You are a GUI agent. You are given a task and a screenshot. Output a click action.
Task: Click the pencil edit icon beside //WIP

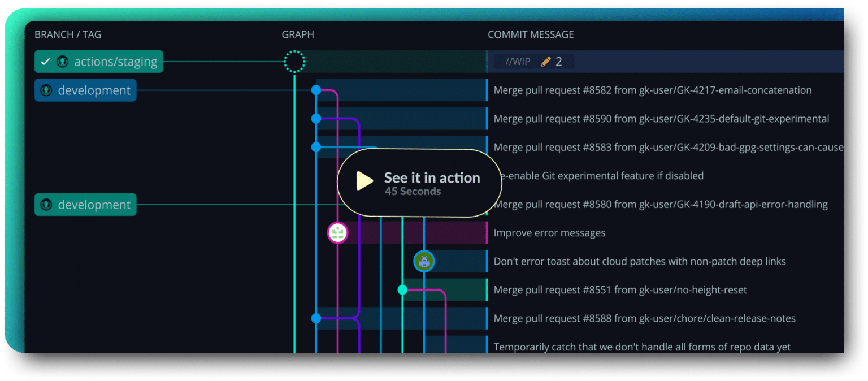(x=545, y=62)
